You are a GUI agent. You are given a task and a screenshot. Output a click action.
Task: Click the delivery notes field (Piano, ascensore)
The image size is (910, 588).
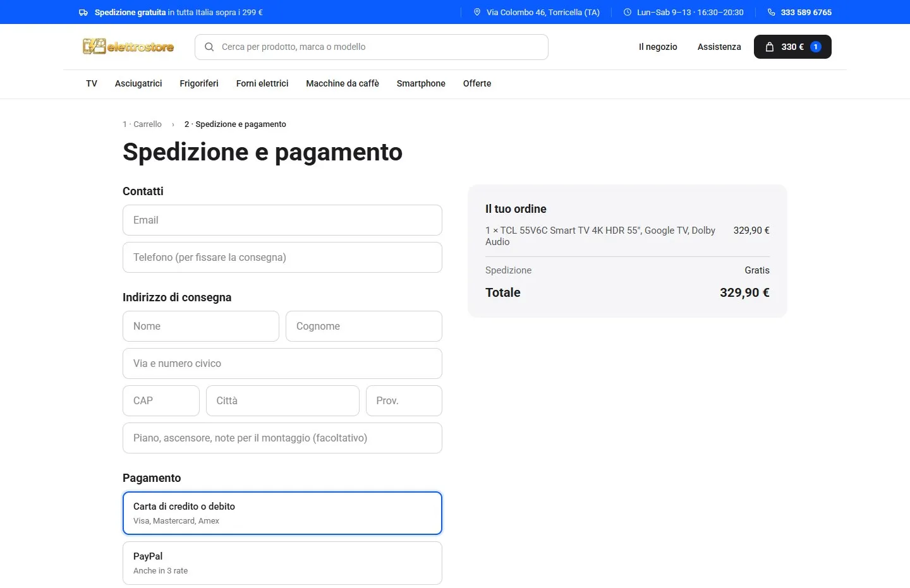point(282,438)
